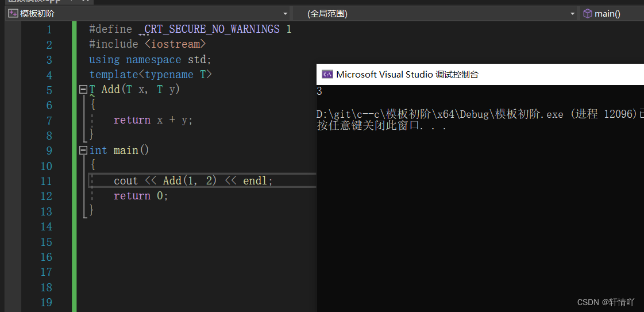Click line number 5 in the gutter
The height and width of the screenshot is (312, 644).
pyautogui.click(x=49, y=90)
